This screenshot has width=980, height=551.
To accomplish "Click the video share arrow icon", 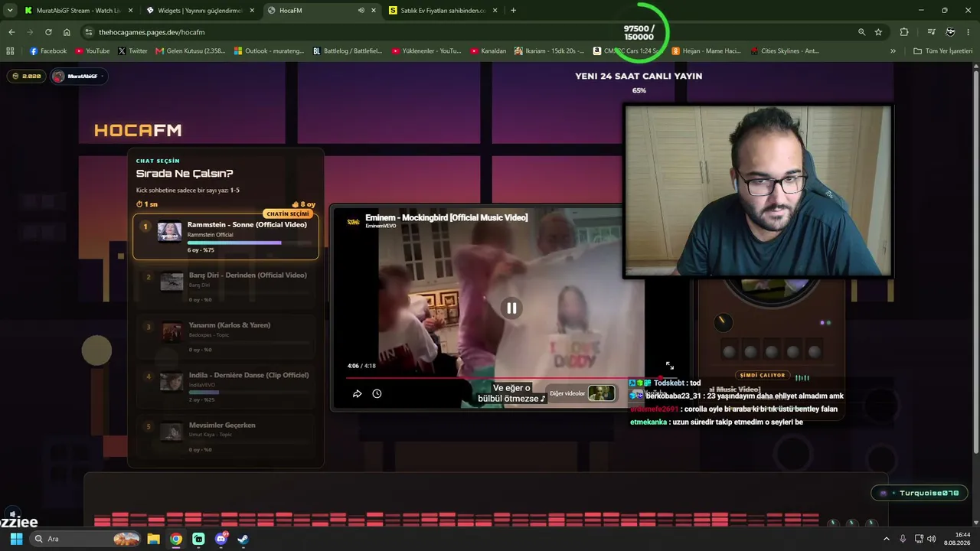I will pyautogui.click(x=357, y=393).
